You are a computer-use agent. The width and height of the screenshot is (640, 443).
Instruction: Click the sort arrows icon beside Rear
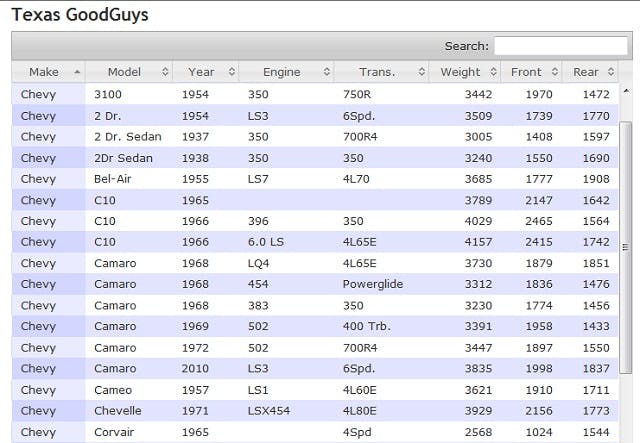(x=611, y=72)
